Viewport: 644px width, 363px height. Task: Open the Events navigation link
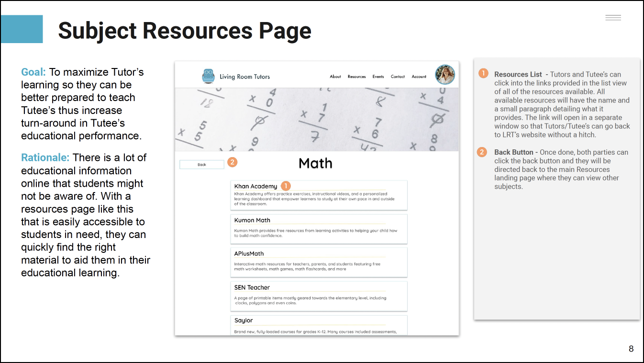(378, 77)
